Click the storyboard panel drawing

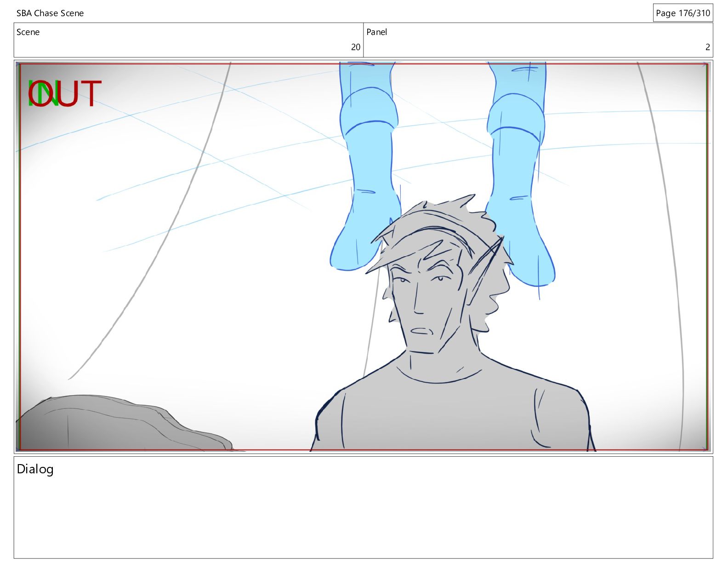click(364, 257)
